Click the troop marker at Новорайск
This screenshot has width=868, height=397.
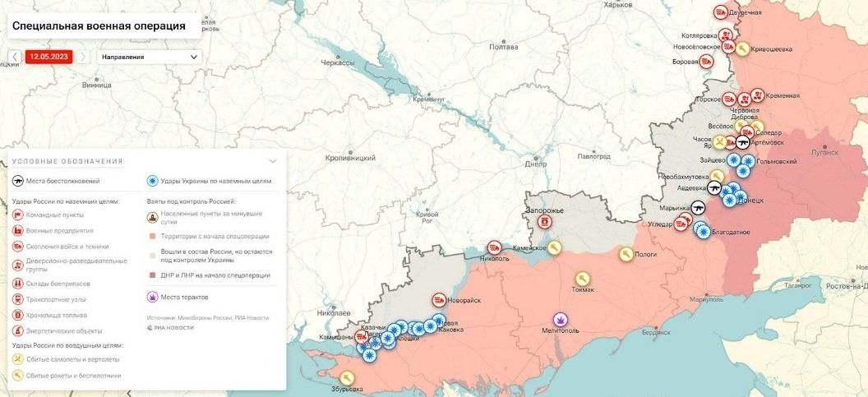click(x=439, y=300)
